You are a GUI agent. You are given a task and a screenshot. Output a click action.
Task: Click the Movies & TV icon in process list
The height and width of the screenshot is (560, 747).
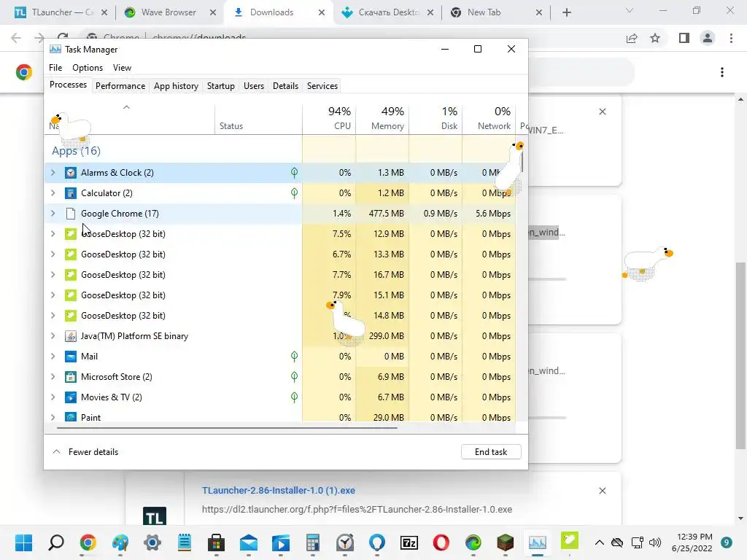[71, 397]
